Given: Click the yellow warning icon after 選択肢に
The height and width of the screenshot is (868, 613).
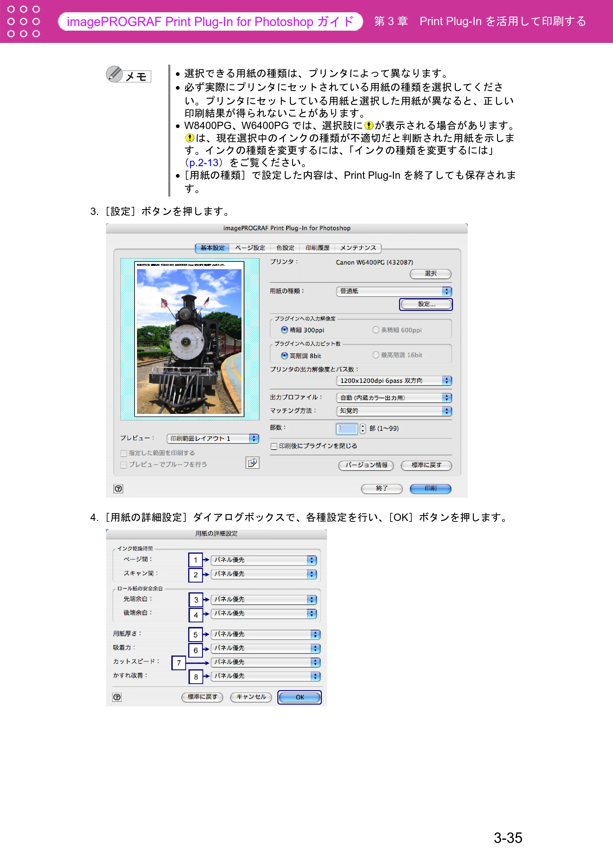Looking at the screenshot, I should point(369,125).
